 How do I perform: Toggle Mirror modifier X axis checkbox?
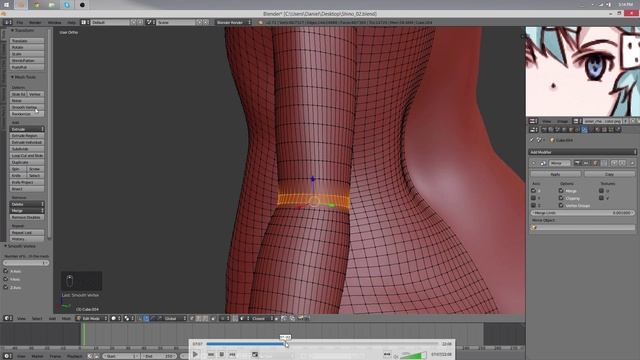(x=533, y=191)
